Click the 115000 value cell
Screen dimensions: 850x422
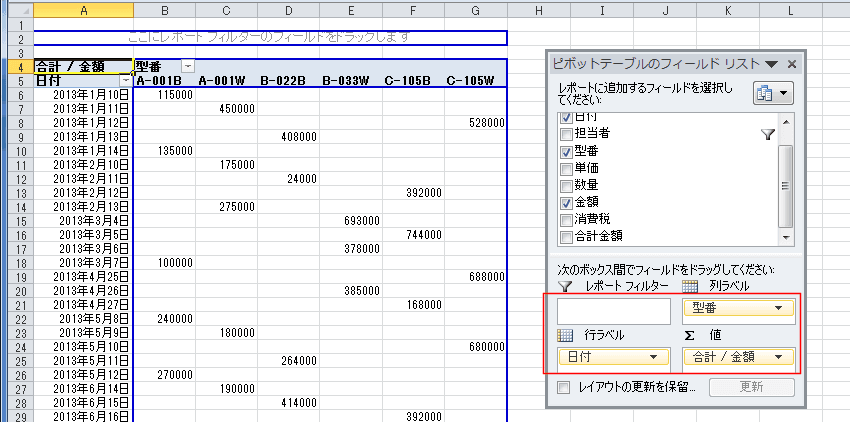[165, 94]
